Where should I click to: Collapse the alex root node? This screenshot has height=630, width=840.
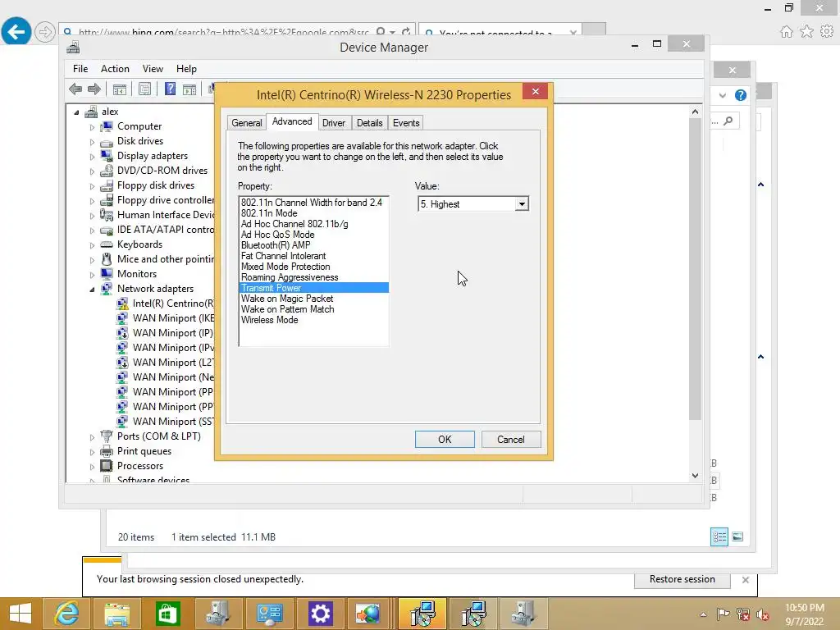point(76,112)
